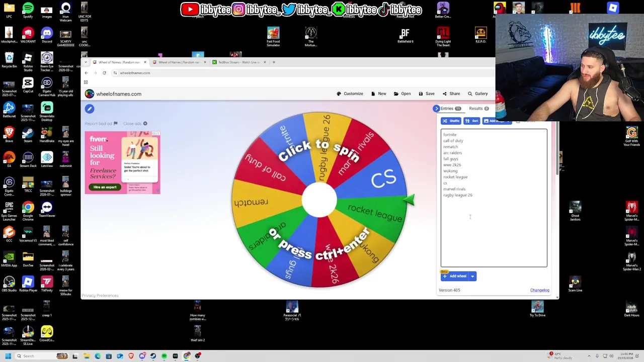The height and width of the screenshot is (362, 644).
Task: Open Microsoft Edge from taskbar
Action: (x=98, y=356)
